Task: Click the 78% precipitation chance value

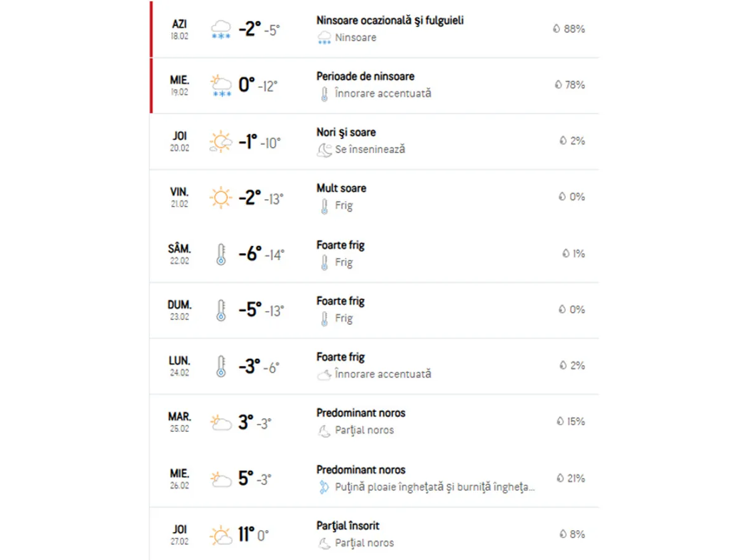Action: [574, 85]
